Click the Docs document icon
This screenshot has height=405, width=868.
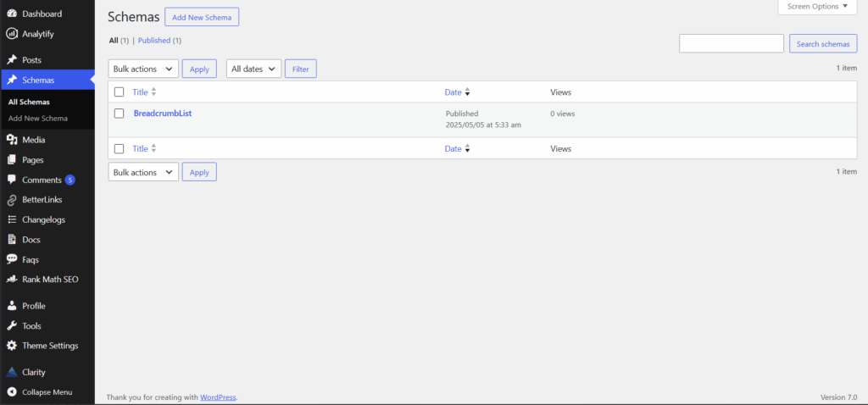12,240
